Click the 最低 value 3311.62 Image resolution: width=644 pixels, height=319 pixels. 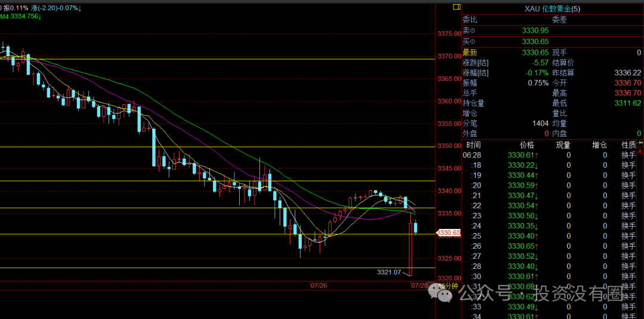(627, 103)
